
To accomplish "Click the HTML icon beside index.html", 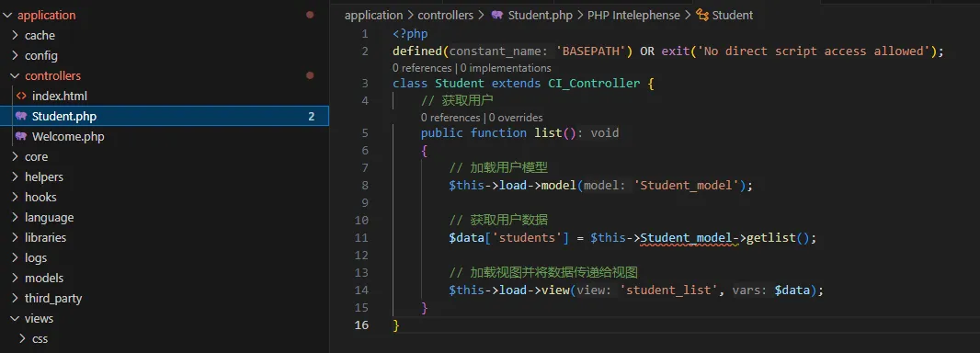I will (x=21, y=97).
